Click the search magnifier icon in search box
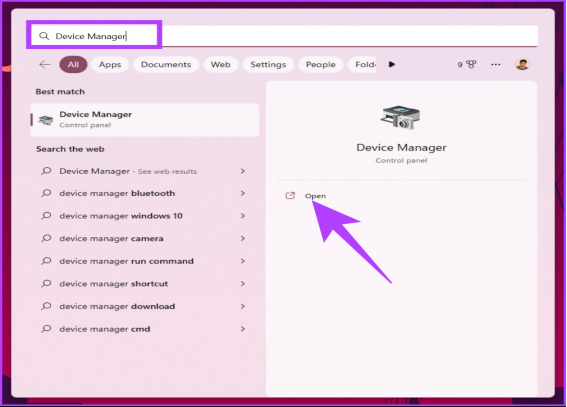The image size is (567, 407). pos(44,36)
